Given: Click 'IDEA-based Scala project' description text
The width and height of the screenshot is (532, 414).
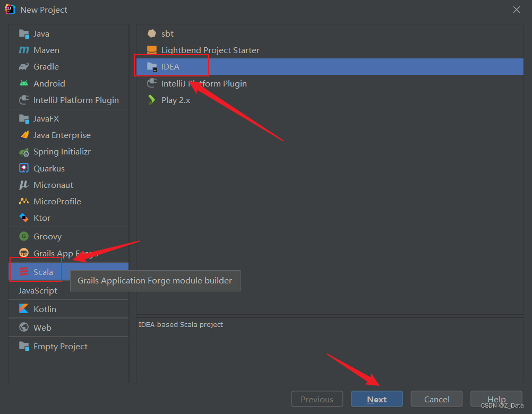Looking at the screenshot, I should pos(181,324).
